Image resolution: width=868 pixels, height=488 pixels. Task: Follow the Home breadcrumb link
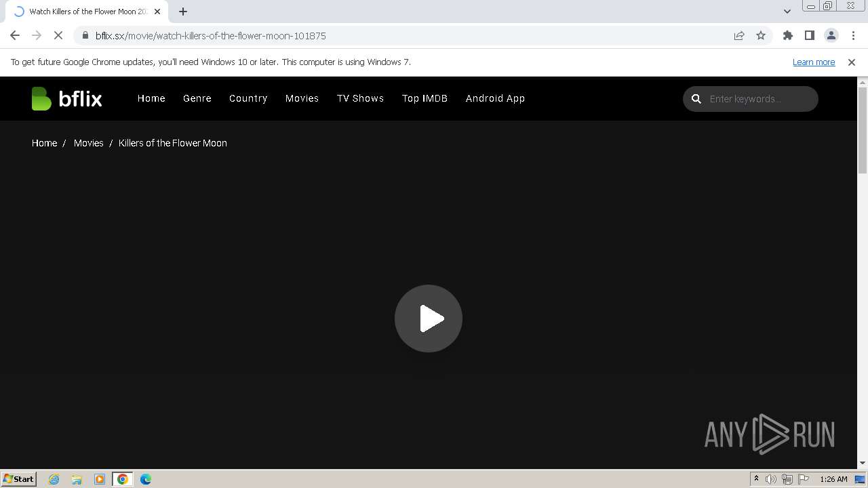[44, 143]
